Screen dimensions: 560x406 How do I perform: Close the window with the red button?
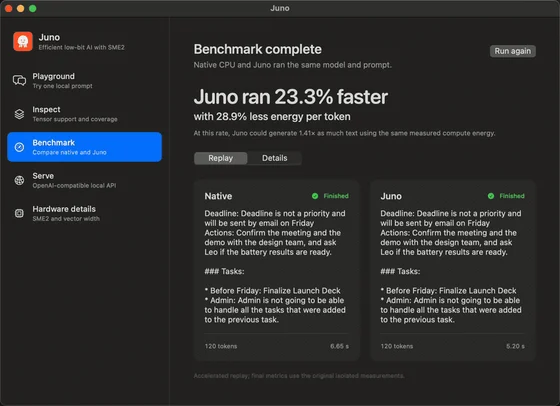[x=9, y=8]
